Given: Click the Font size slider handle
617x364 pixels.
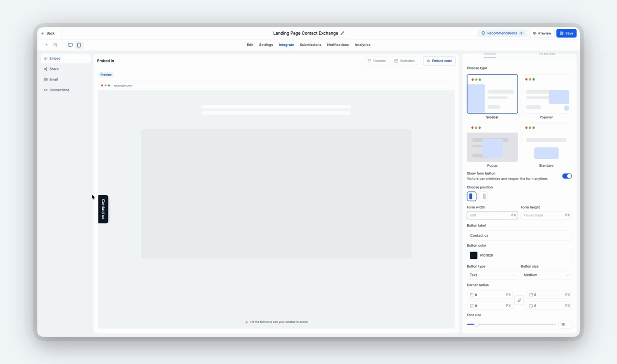Looking at the screenshot, I should click(476, 324).
